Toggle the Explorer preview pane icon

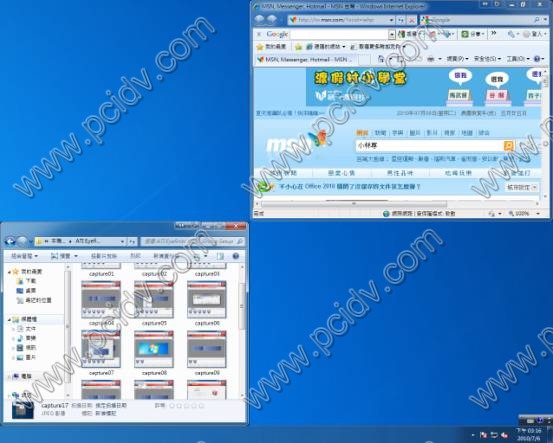coord(220,256)
